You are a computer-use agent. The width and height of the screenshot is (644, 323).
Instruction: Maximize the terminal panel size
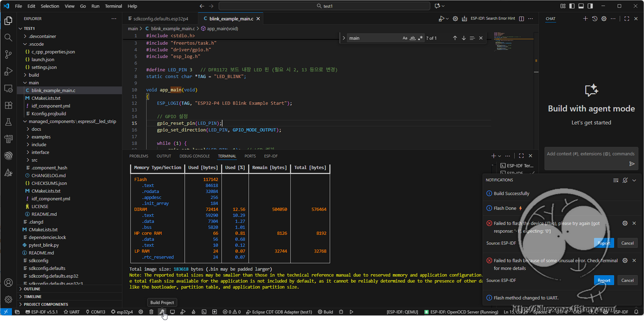point(521,156)
